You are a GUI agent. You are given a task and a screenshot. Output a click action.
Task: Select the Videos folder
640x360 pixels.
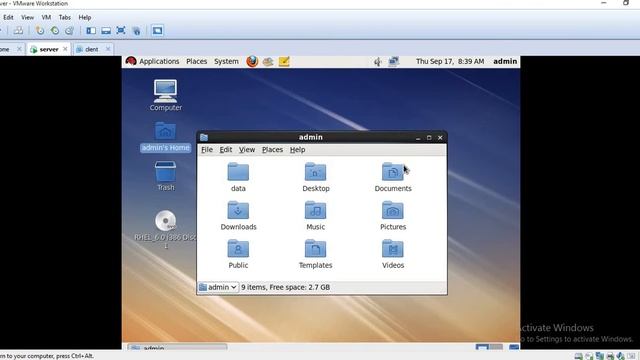[x=393, y=254]
